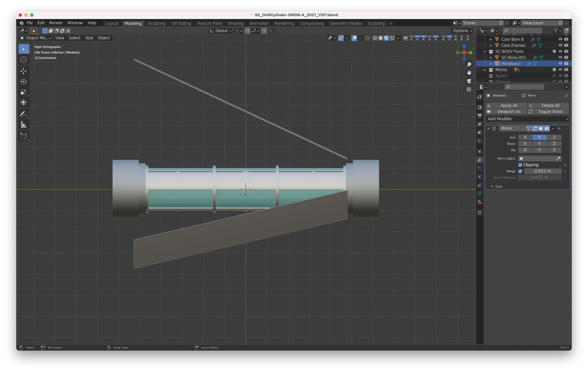The image size is (588, 372).
Task: Open the File menu
Action: pos(30,23)
